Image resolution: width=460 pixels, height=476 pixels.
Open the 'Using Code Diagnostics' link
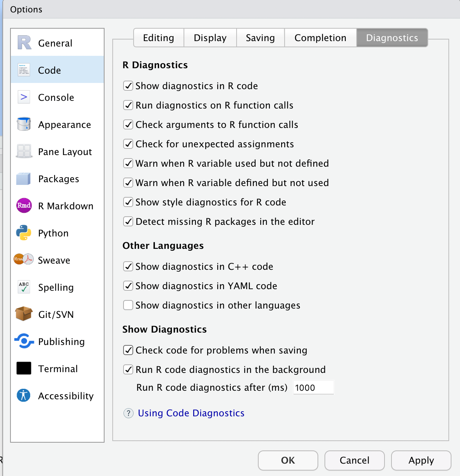point(191,413)
